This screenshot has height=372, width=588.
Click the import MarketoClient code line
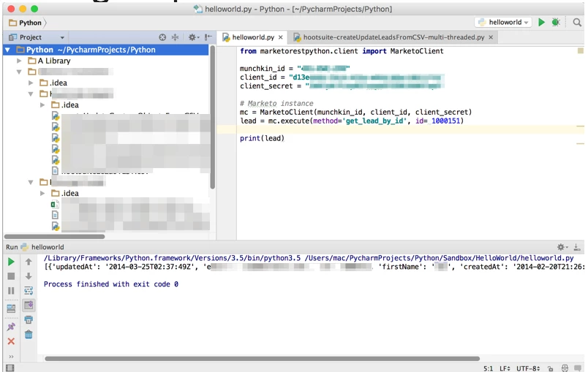[x=342, y=51]
